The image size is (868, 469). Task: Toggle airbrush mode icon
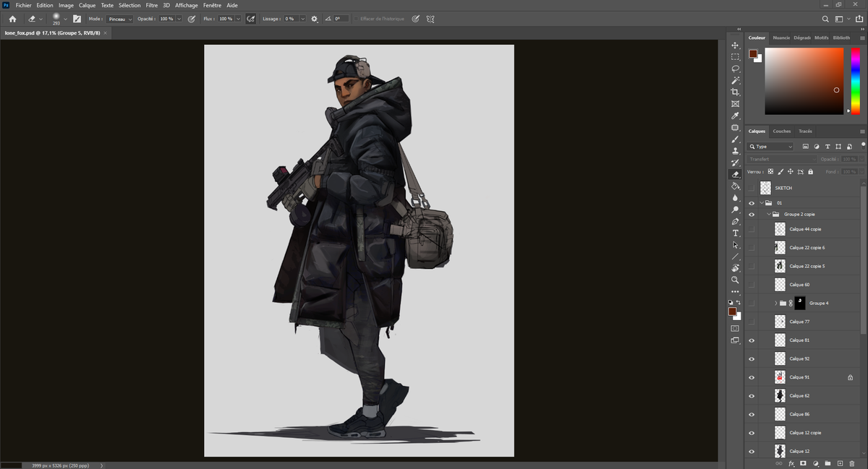[250, 19]
